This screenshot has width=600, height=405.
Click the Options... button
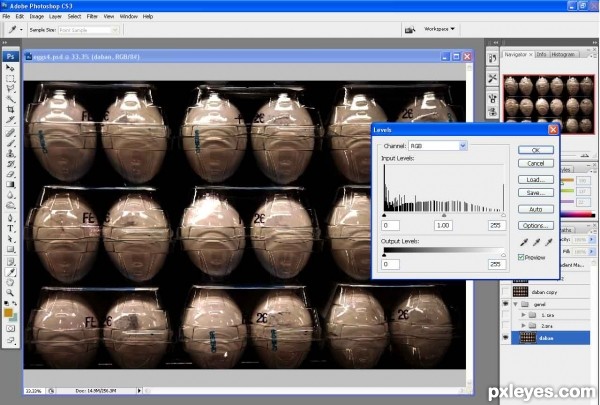coord(536,225)
